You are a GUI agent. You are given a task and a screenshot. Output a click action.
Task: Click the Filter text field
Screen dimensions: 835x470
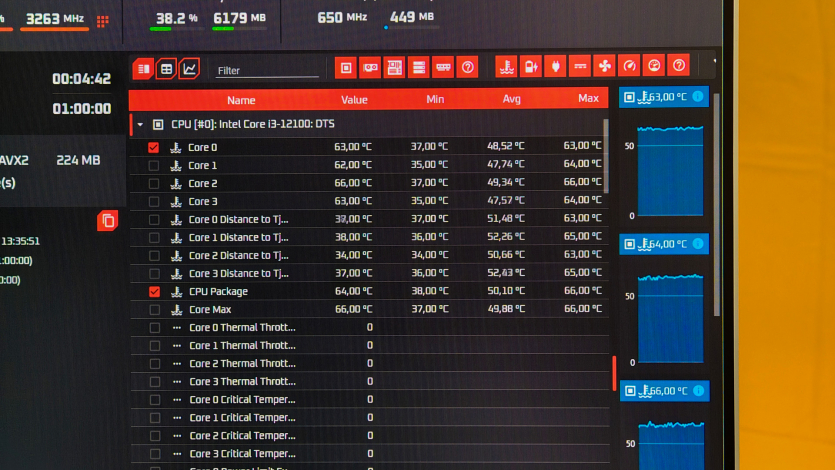click(x=267, y=71)
